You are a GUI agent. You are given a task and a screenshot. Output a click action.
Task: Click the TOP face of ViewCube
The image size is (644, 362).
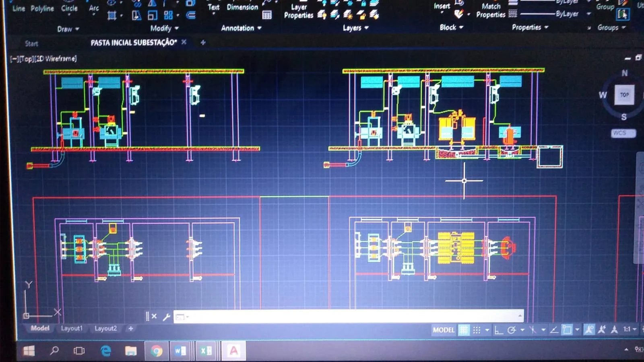[x=624, y=95]
